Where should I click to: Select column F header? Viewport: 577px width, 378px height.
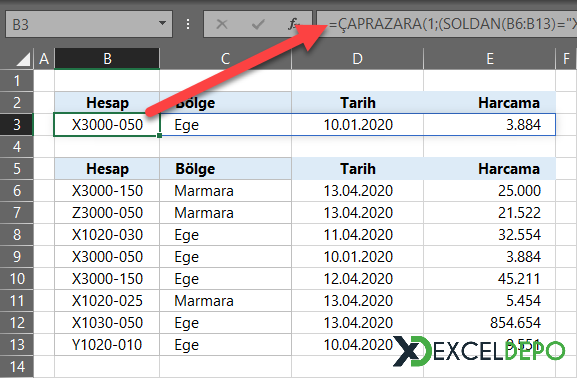tap(566, 59)
